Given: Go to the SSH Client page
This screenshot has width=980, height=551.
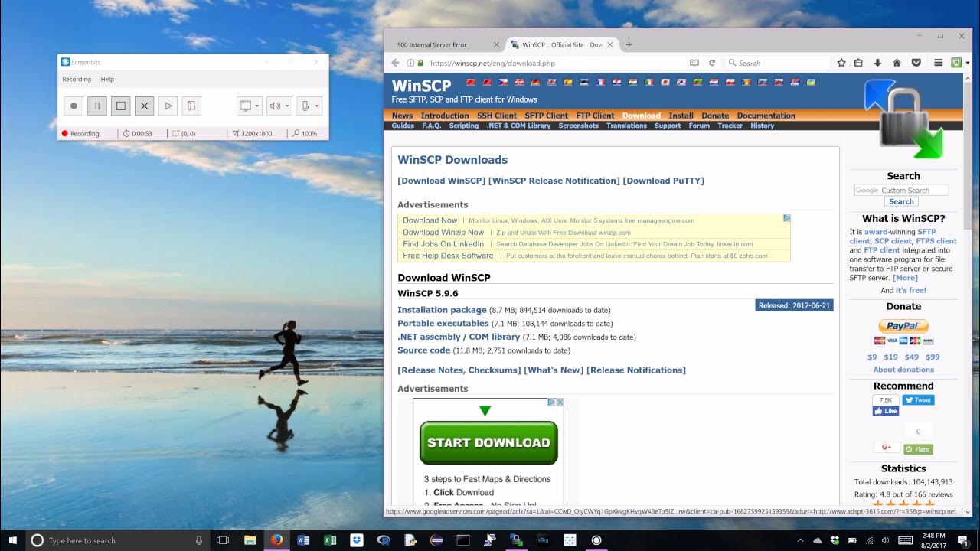Looking at the screenshot, I should [x=497, y=116].
